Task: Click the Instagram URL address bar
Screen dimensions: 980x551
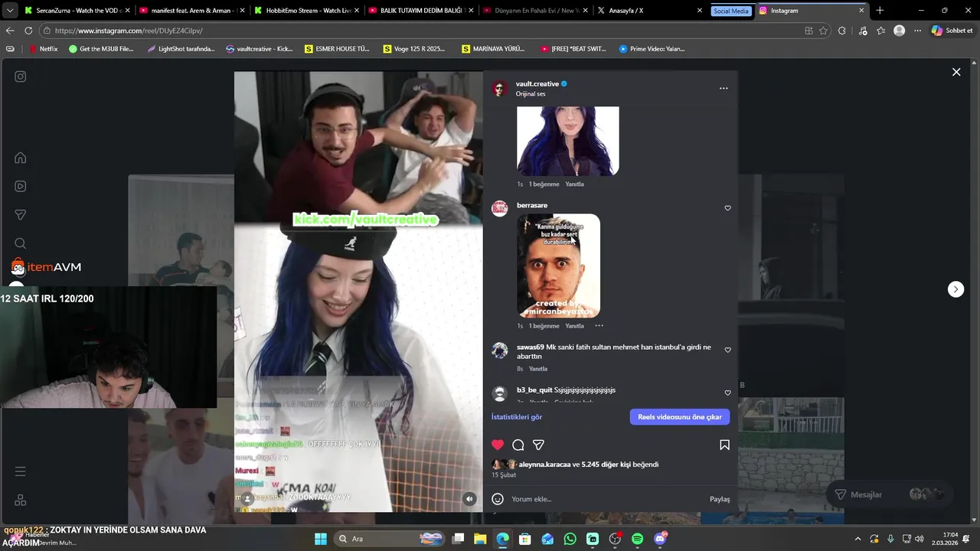Action: (x=421, y=31)
